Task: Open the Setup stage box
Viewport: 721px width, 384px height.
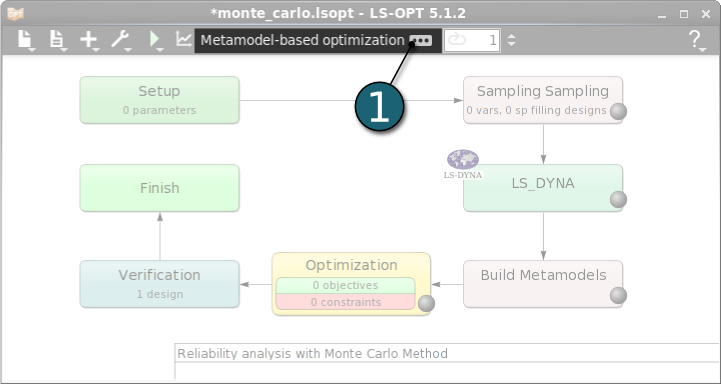Action: pyautogui.click(x=160, y=100)
